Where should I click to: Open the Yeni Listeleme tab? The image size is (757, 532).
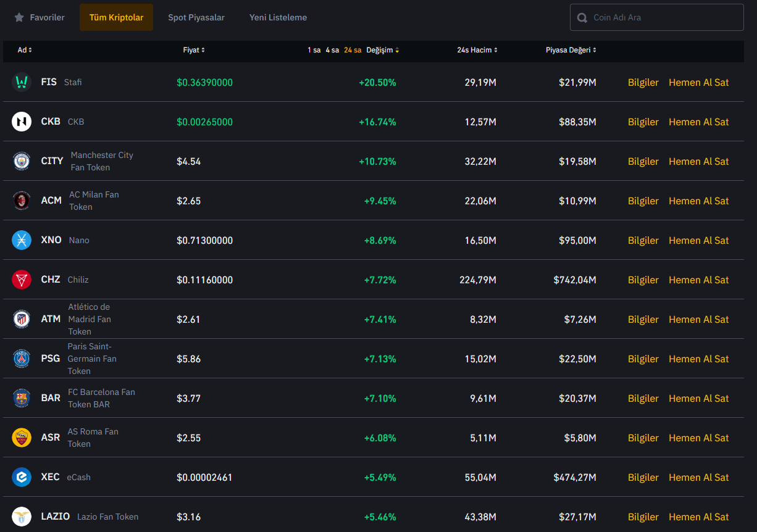(x=278, y=17)
